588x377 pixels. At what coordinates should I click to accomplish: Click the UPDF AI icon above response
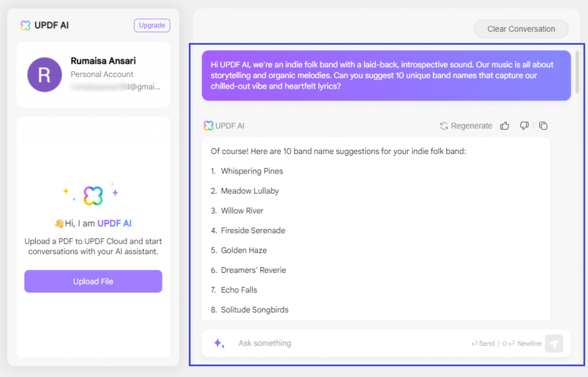coord(208,126)
